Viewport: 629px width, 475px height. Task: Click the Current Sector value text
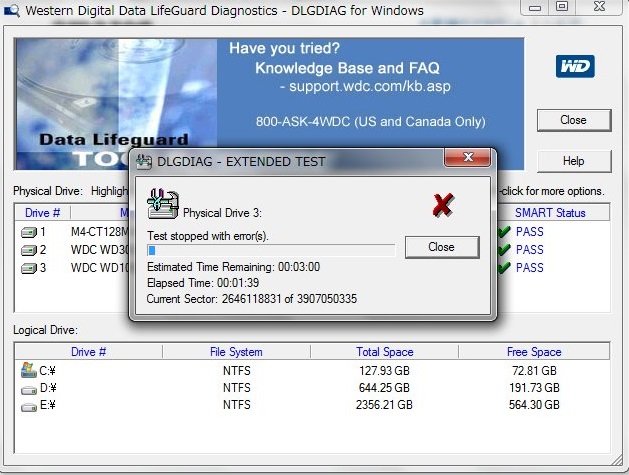pos(252,299)
